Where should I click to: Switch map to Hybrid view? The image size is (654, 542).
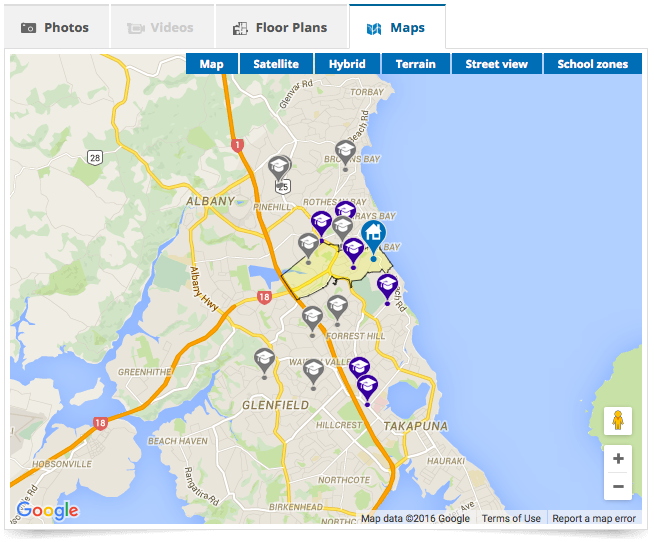pyautogui.click(x=347, y=64)
